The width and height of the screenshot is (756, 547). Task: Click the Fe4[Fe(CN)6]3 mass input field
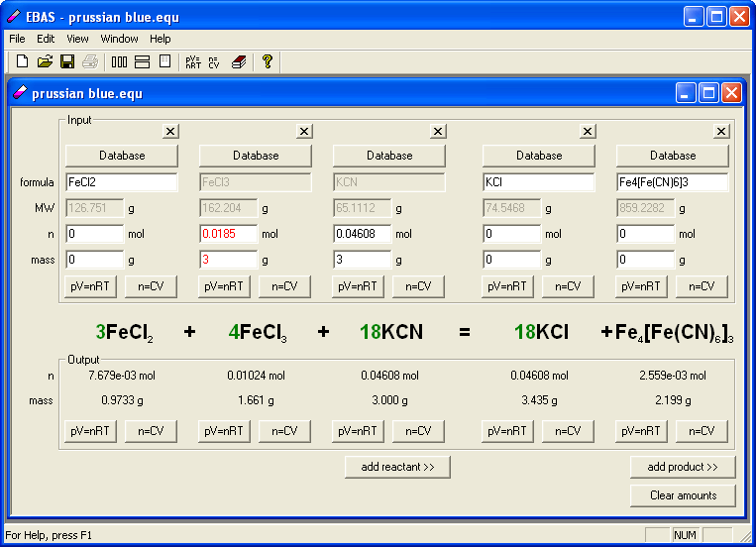coord(646,260)
